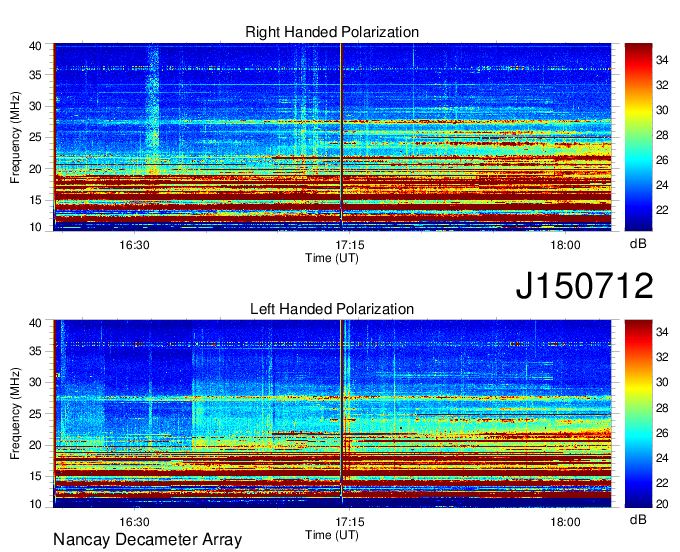The width and height of the screenshot is (680, 552).
Task: Click the 20 frequency tick in the top plot
Action: tap(35, 169)
